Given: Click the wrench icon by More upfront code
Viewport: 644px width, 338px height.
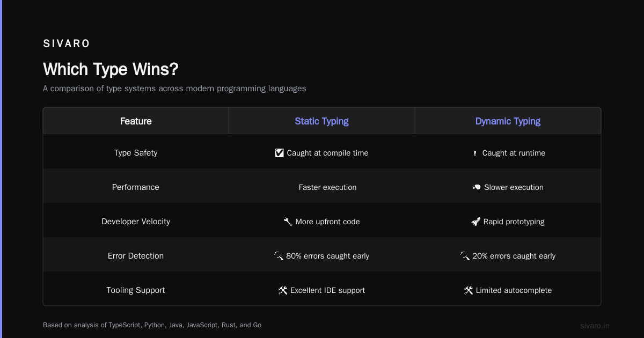Looking at the screenshot, I should point(288,222).
